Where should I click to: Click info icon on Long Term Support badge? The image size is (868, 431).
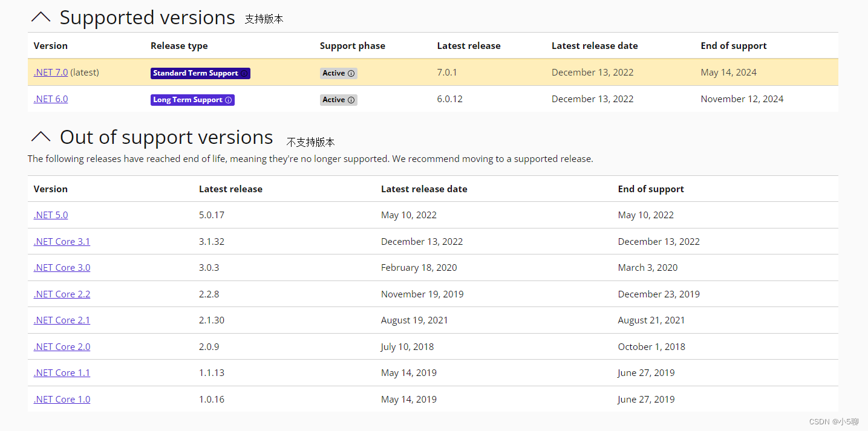[x=228, y=100]
